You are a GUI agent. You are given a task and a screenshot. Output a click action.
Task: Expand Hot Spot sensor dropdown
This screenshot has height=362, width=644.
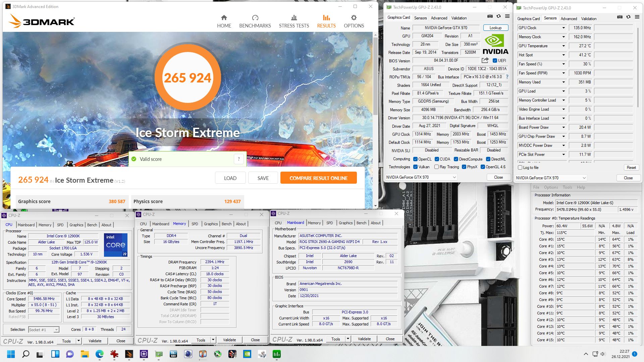(563, 55)
